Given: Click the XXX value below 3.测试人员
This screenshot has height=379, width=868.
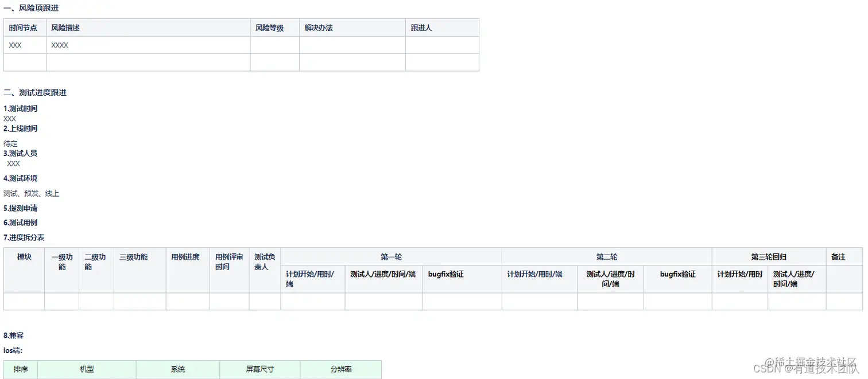Looking at the screenshot, I should coord(13,163).
